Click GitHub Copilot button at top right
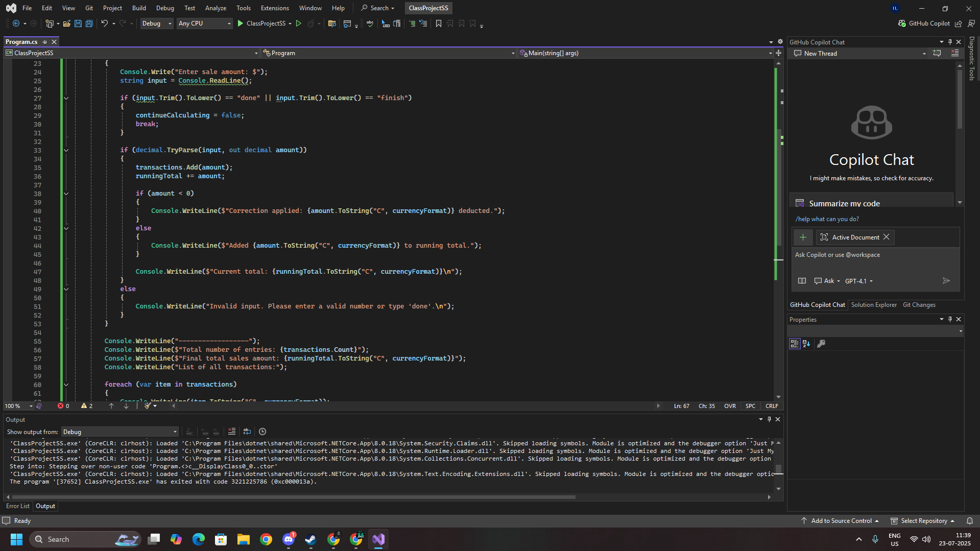Image resolution: width=980 pixels, height=551 pixels. coord(924,23)
